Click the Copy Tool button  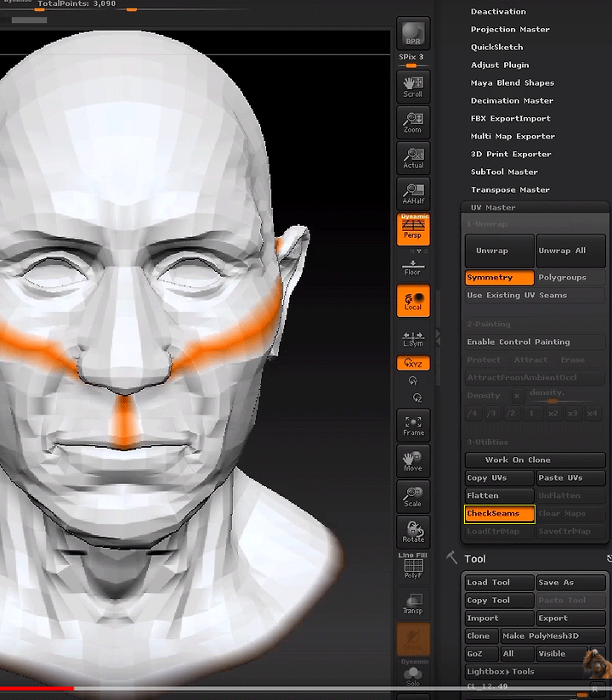pos(500,601)
